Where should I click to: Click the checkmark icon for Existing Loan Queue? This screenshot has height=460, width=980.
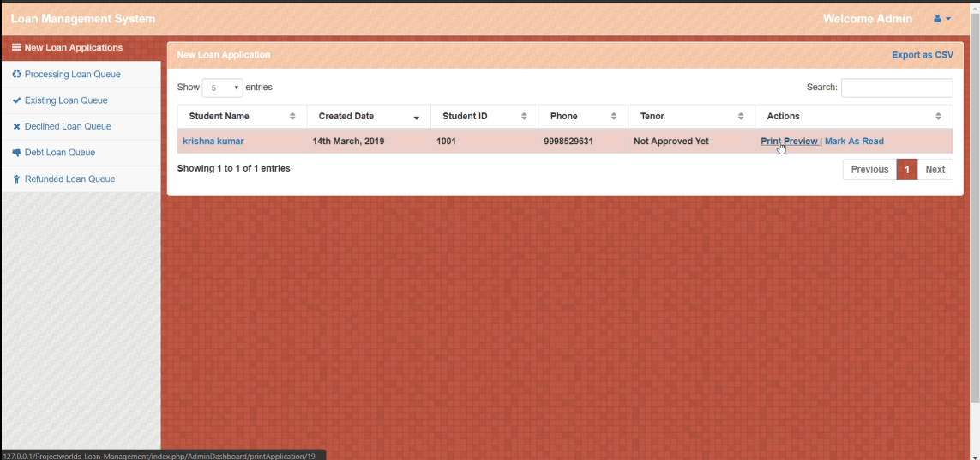pyautogui.click(x=16, y=100)
